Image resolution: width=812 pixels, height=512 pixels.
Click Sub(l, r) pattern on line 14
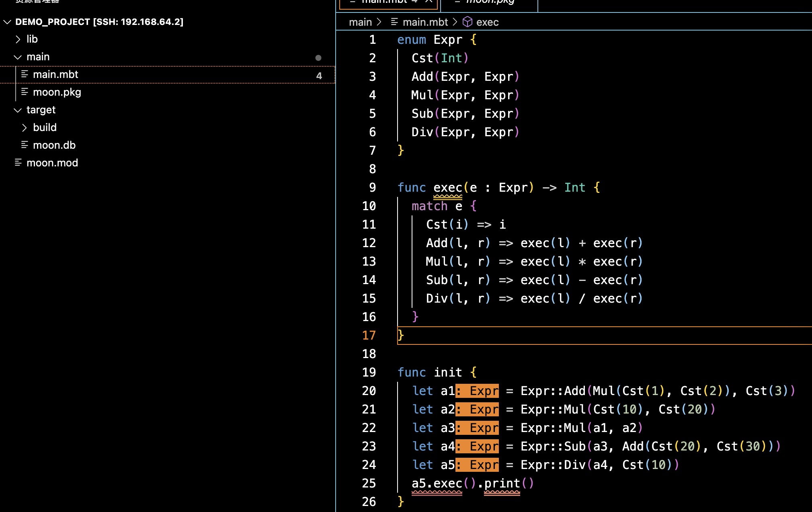point(458,280)
